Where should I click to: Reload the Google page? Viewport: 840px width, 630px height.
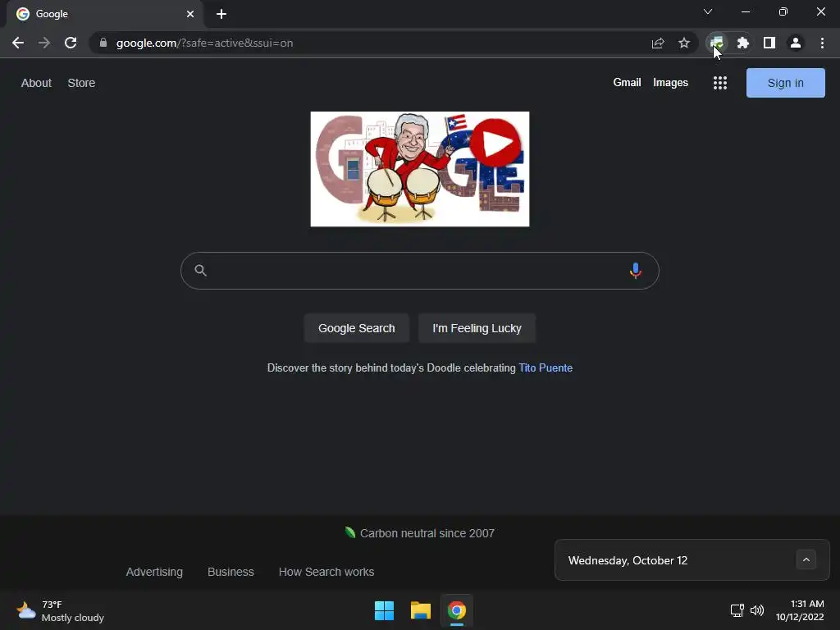(x=71, y=43)
